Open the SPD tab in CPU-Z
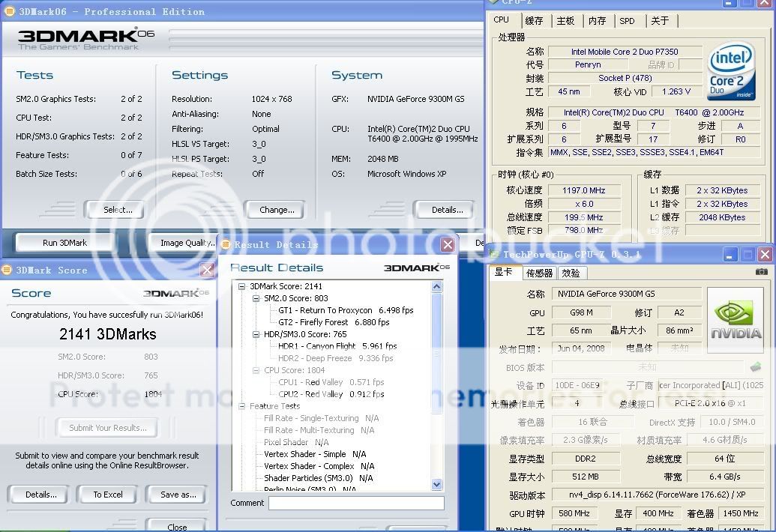 [627, 21]
